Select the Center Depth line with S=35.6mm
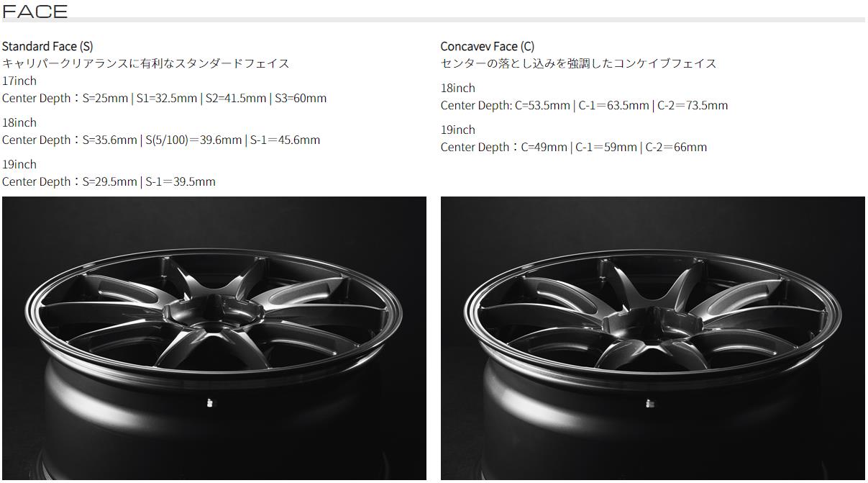 pyautogui.click(x=161, y=140)
